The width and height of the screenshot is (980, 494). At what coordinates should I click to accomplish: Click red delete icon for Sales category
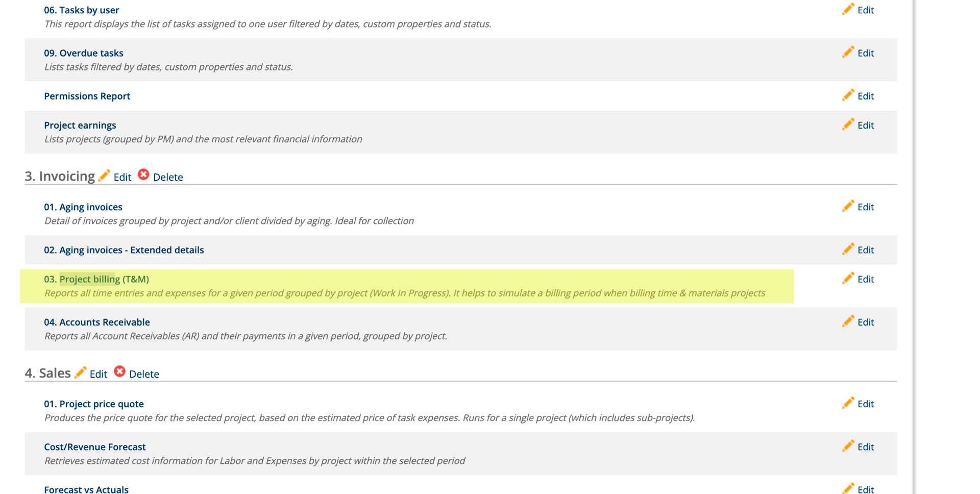120,372
